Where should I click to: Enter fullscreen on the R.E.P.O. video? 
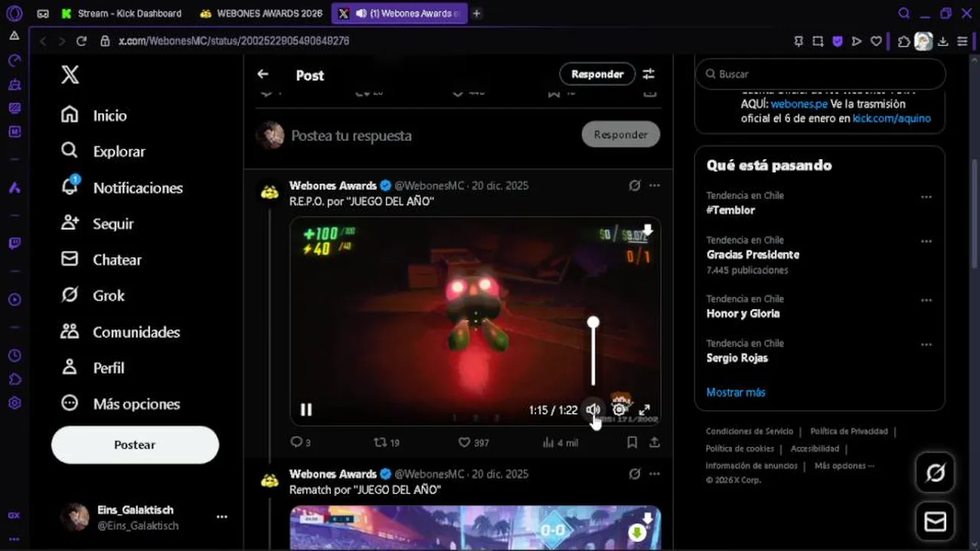645,410
